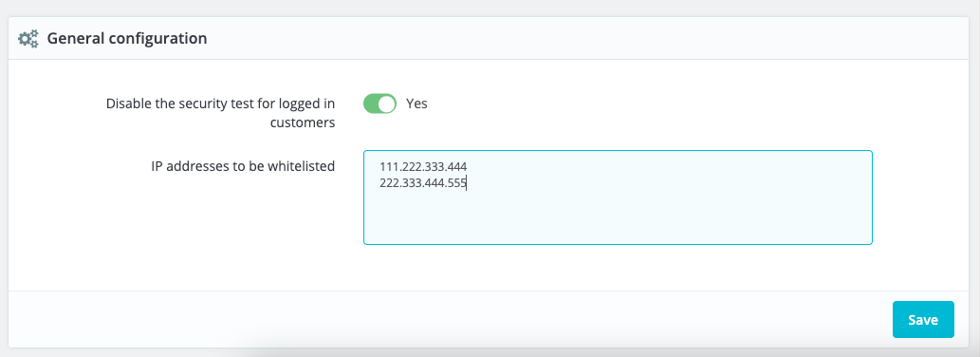The width and height of the screenshot is (980, 357).
Task: Click the text cursor after 555
Action: point(468,183)
